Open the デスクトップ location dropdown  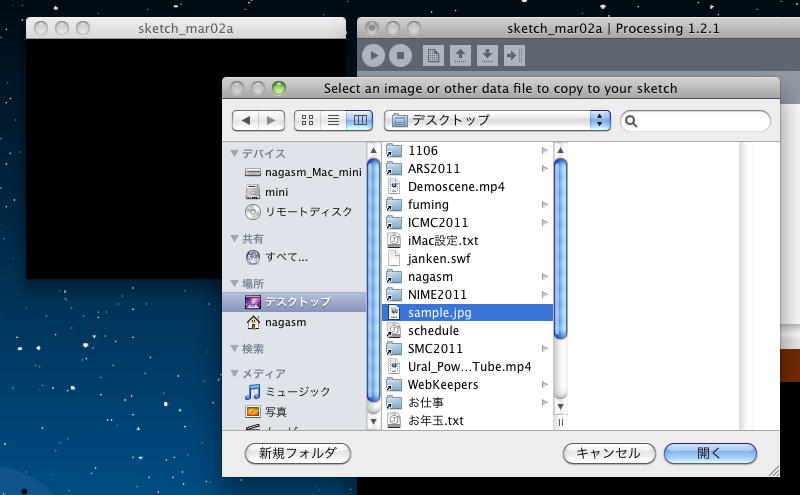tap(497, 120)
